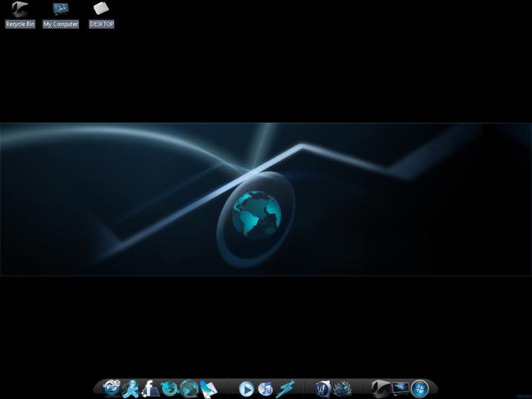532x399 pixels.
Task: Click the globe in wallpaper center
Action: coord(257,213)
